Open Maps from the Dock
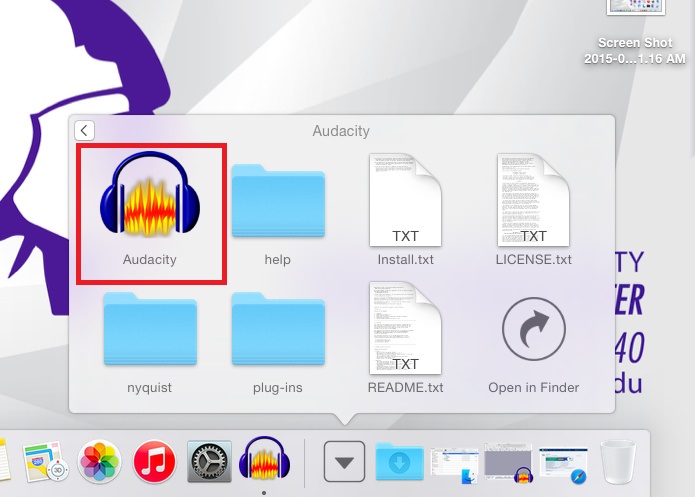This screenshot has width=695, height=497. coord(44,461)
